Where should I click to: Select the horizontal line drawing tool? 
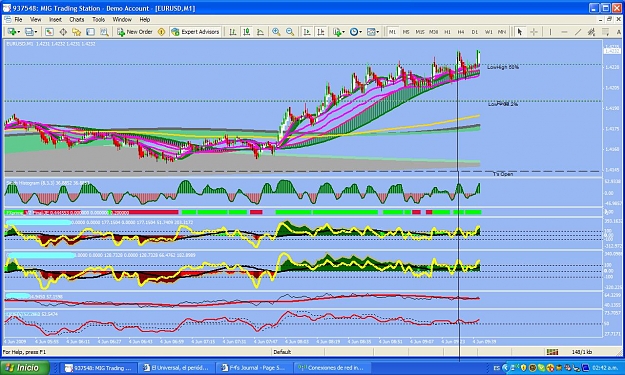point(564,32)
